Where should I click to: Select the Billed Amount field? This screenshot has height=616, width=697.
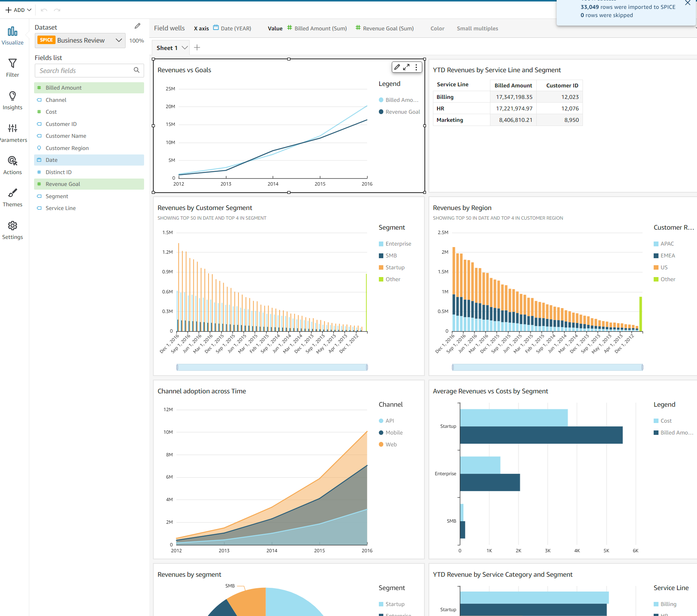click(89, 88)
